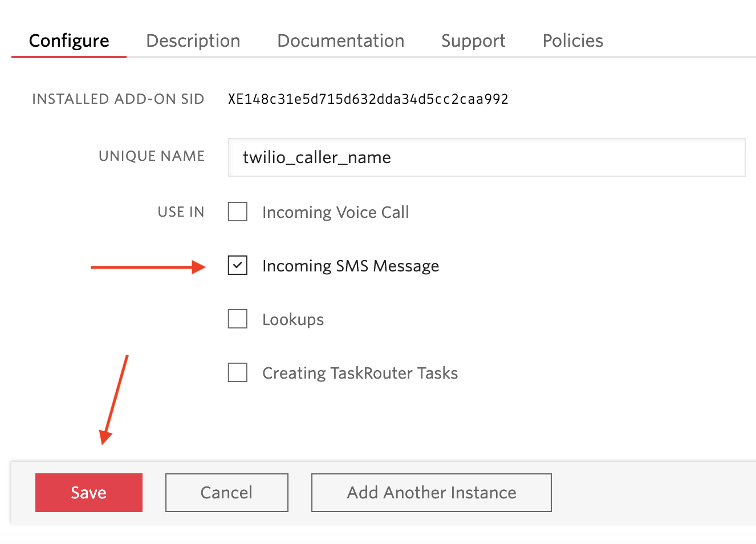Open the Policies tab
Image resolution: width=756 pixels, height=544 pixels.
572,40
